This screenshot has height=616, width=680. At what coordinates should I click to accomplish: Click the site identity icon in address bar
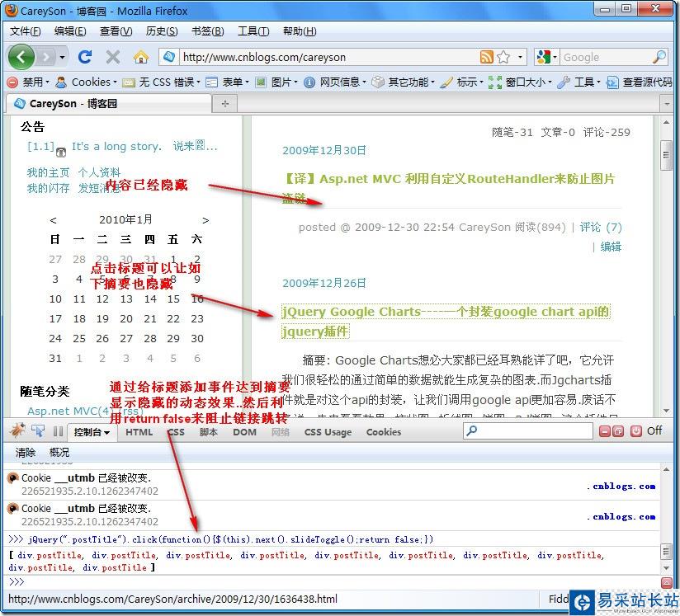[169, 56]
